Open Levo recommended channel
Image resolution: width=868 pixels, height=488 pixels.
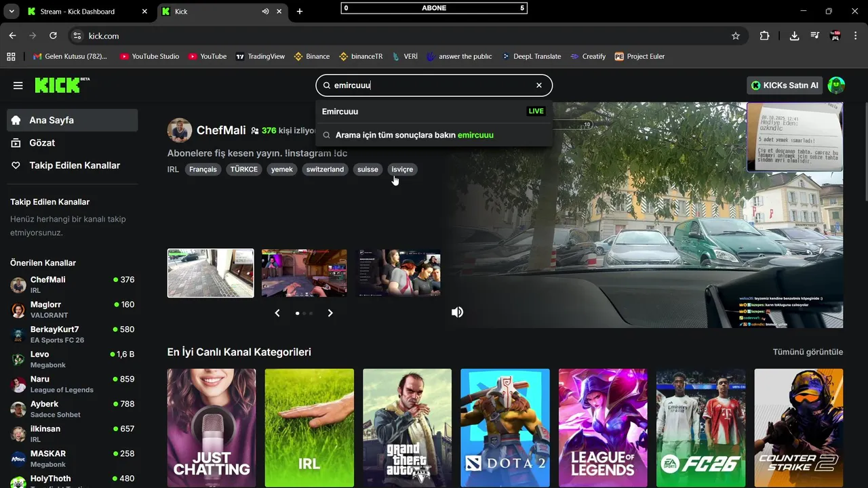click(x=72, y=359)
